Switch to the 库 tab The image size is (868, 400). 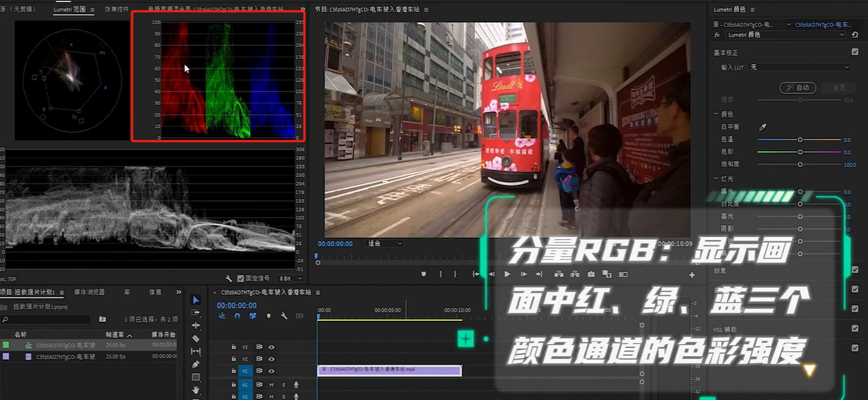click(x=127, y=292)
